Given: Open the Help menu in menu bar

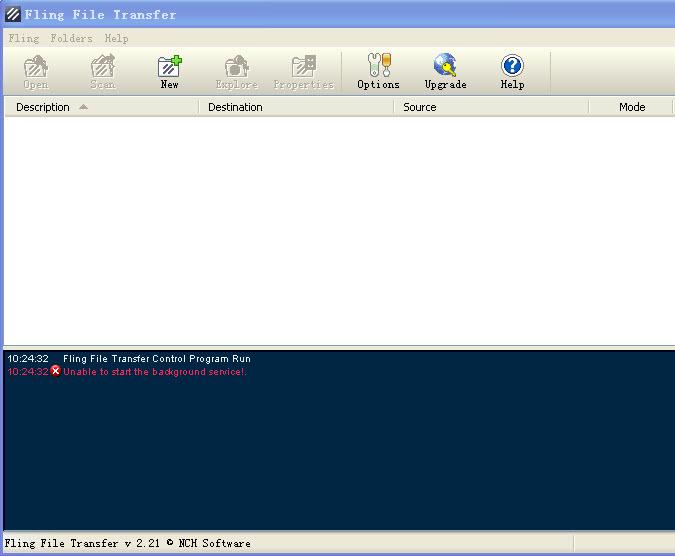Looking at the screenshot, I should (x=116, y=38).
